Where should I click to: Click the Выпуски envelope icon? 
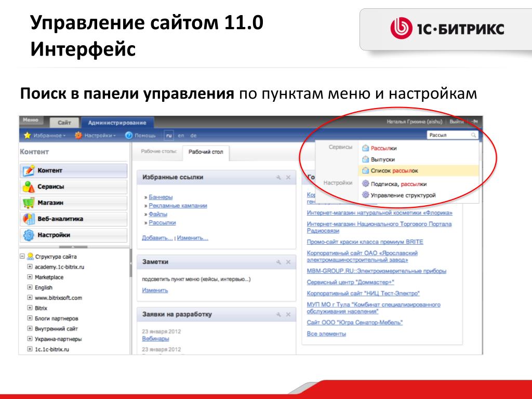365,159
